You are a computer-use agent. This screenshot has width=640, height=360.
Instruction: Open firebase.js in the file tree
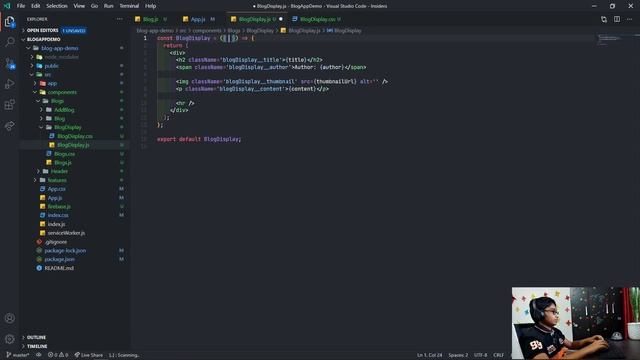[59, 207]
